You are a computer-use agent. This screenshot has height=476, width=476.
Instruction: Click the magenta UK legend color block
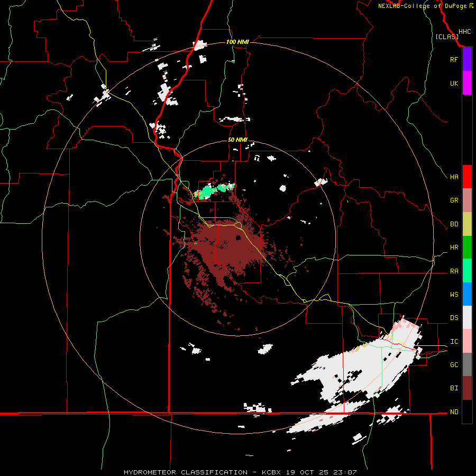point(467,83)
